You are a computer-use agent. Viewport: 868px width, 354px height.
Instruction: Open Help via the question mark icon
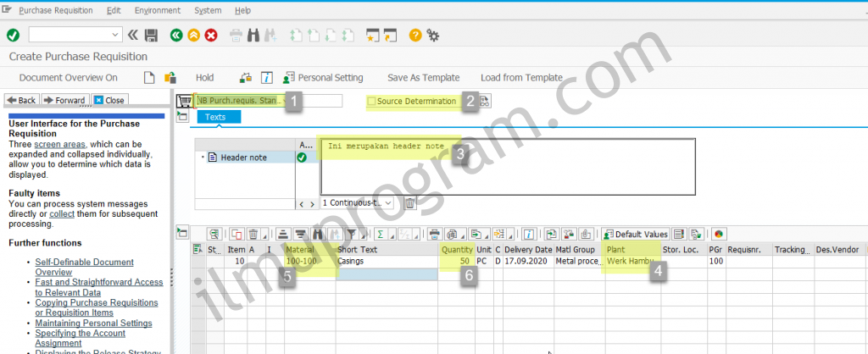pos(415,35)
